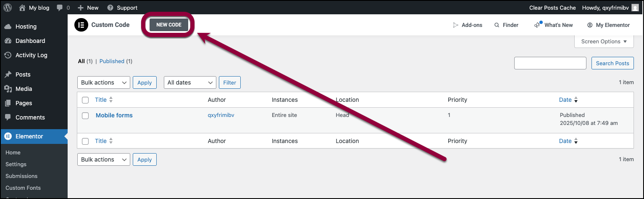Open the All dates filter dropdown

(x=190, y=82)
